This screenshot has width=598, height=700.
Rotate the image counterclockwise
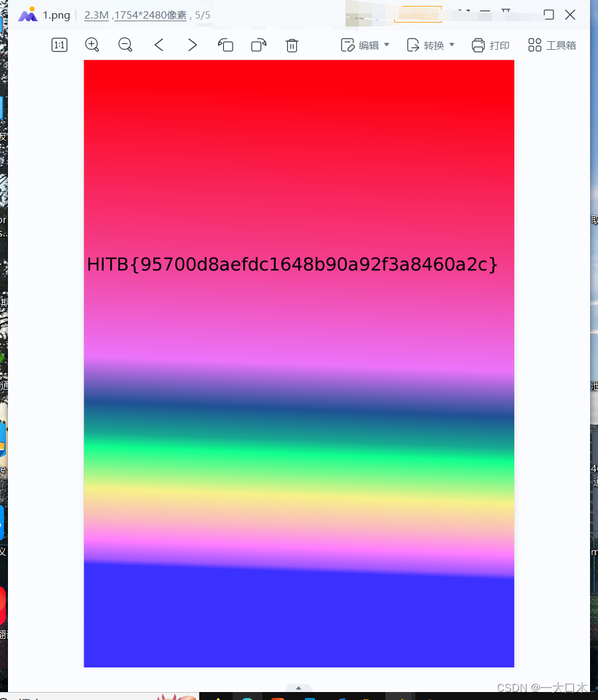coord(225,45)
